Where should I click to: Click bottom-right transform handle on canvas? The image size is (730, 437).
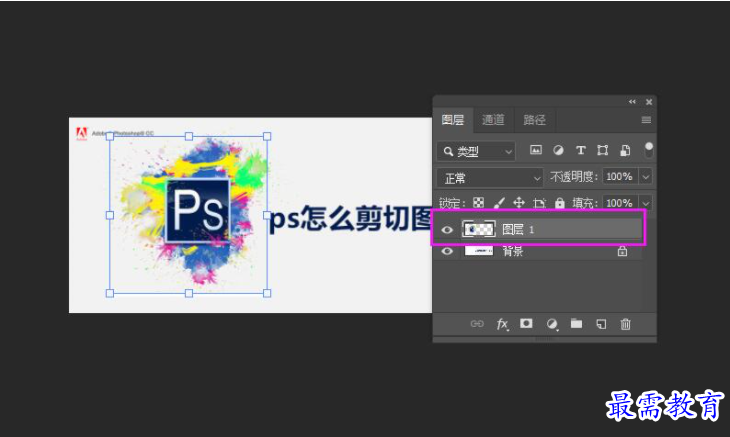tap(267, 293)
